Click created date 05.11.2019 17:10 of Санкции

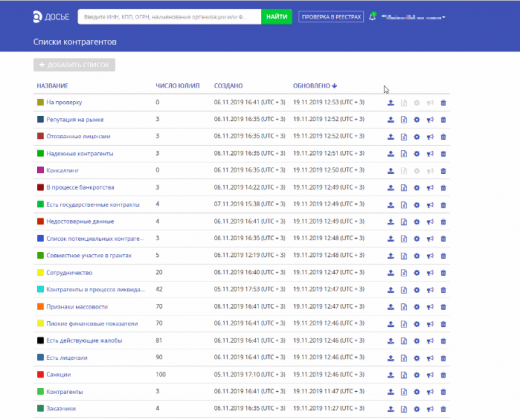pyautogui.click(x=249, y=374)
